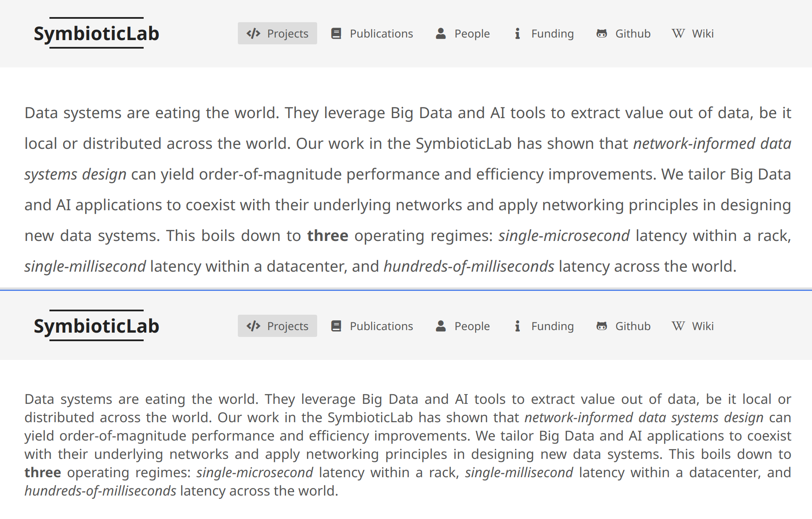Viewport: 812px width, 519px height.
Task: Click the code icon beside Projects
Action: click(253, 33)
